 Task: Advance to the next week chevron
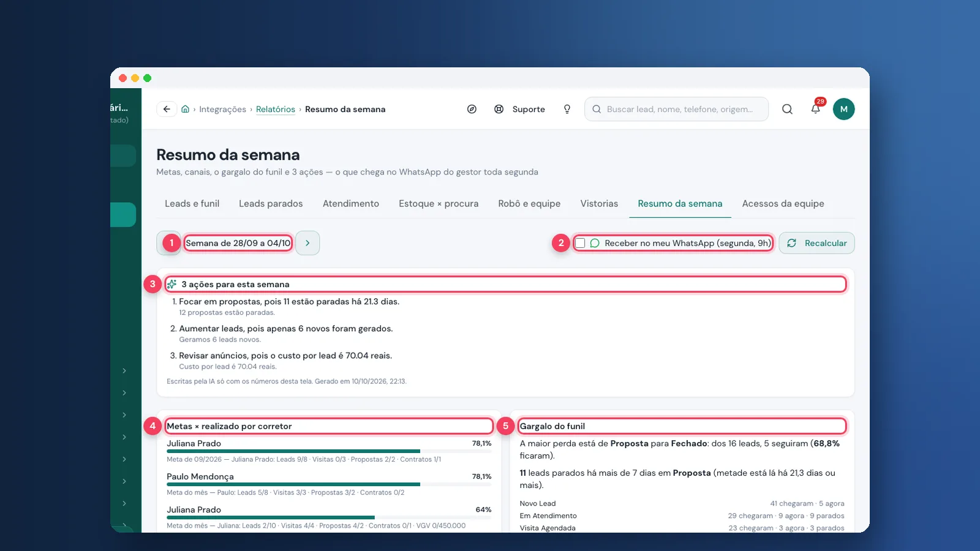click(x=307, y=243)
